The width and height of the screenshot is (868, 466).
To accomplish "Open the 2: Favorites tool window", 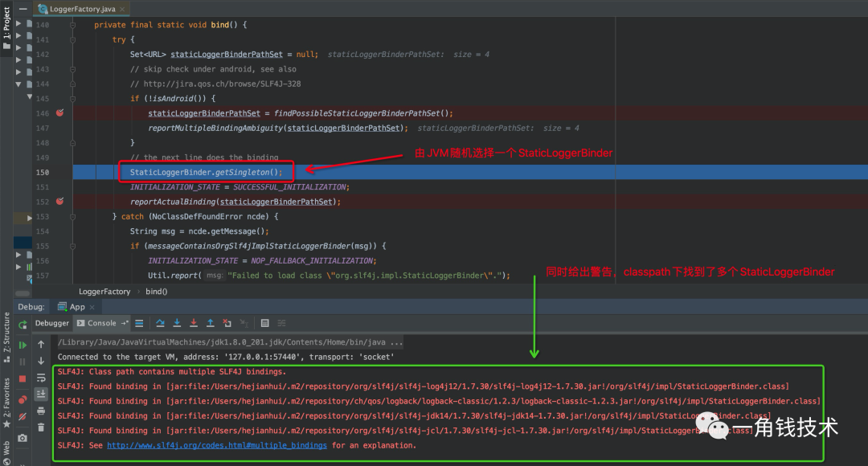I will (6, 403).
